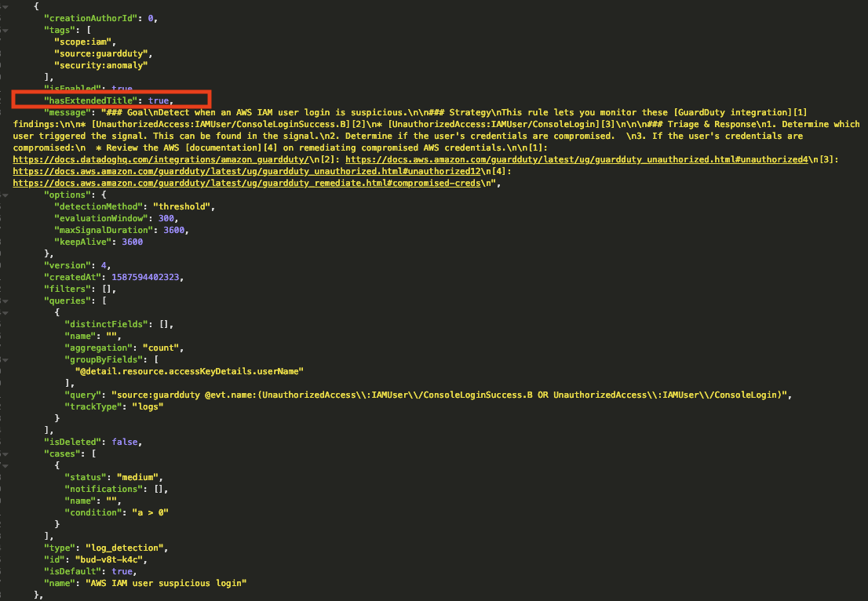Click the isDeleted value false
Viewport: 868px width, 601px height.
click(x=125, y=443)
